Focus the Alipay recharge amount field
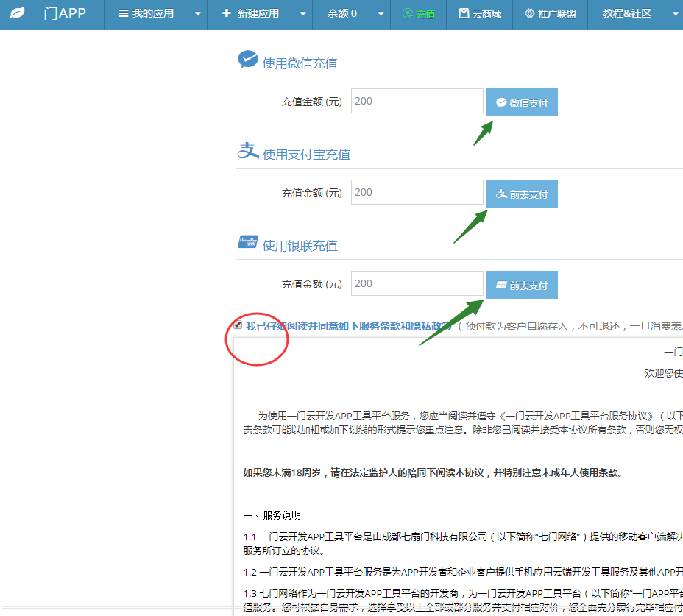This screenshot has height=616, width=683. (x=417, y=192)
